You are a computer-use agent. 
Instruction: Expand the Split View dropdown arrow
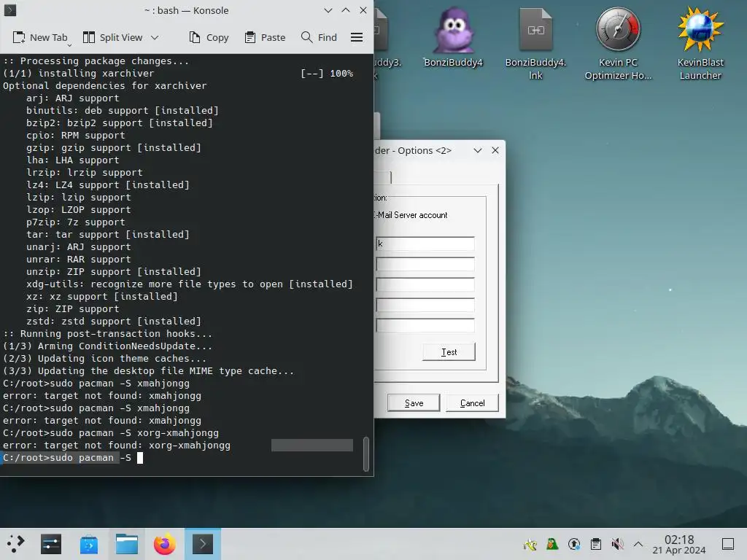(155, 37)
